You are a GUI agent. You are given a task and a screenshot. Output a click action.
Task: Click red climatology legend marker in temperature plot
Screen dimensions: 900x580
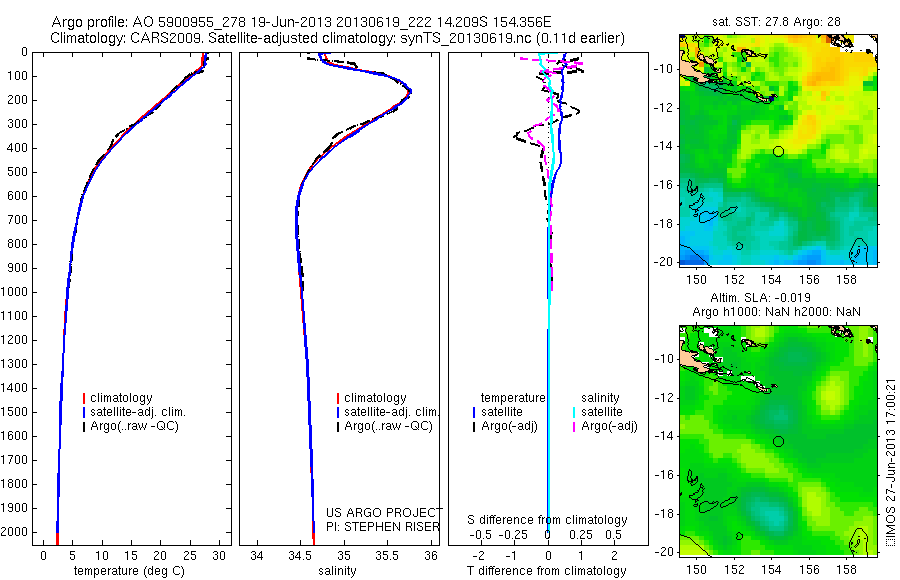point(84,398)
